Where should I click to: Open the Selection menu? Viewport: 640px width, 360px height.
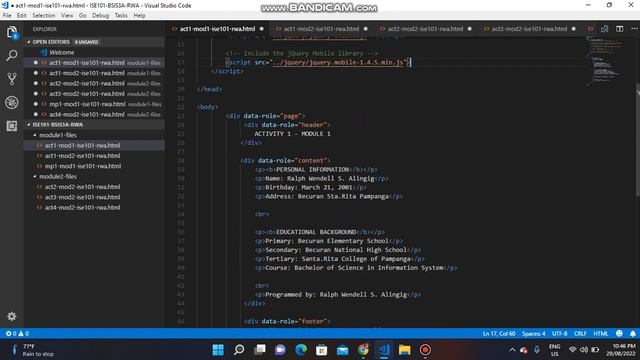pyautogui.click(x=44, y=15)
